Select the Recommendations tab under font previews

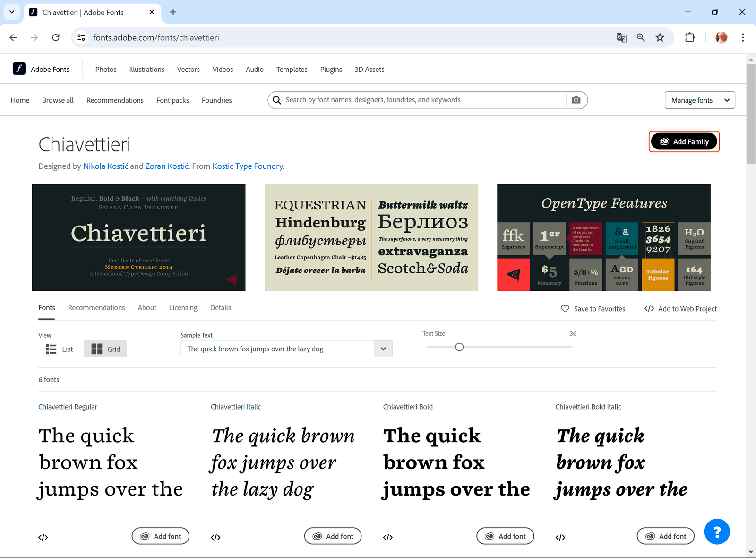tap(96, 308)
